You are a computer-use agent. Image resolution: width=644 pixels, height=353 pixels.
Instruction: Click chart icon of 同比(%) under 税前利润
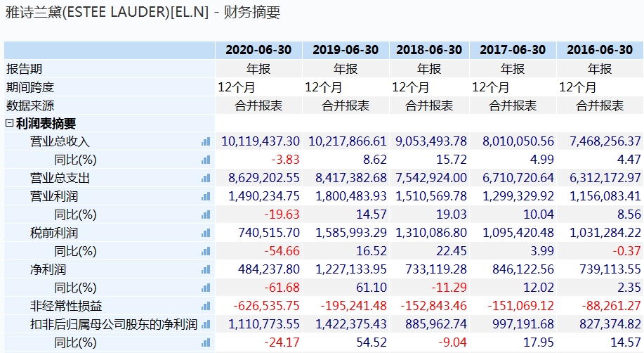click(206, 251)
